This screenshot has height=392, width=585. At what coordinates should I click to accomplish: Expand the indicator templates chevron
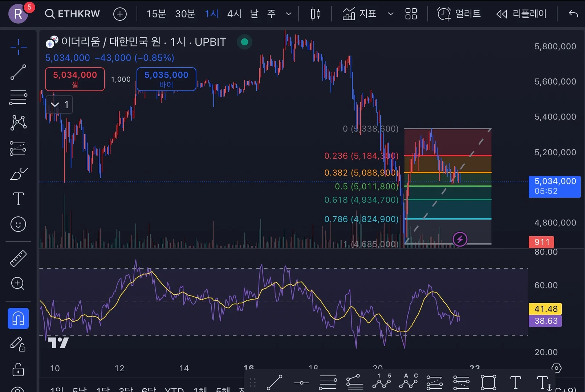391,14
